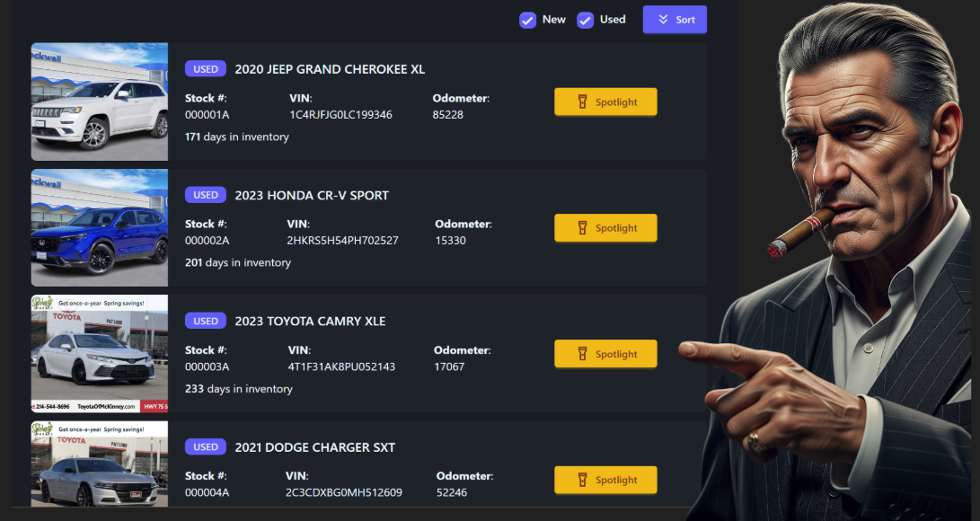
Task: Open the Toyota Camry thumbnail image
Action: [x=100, y=354]
